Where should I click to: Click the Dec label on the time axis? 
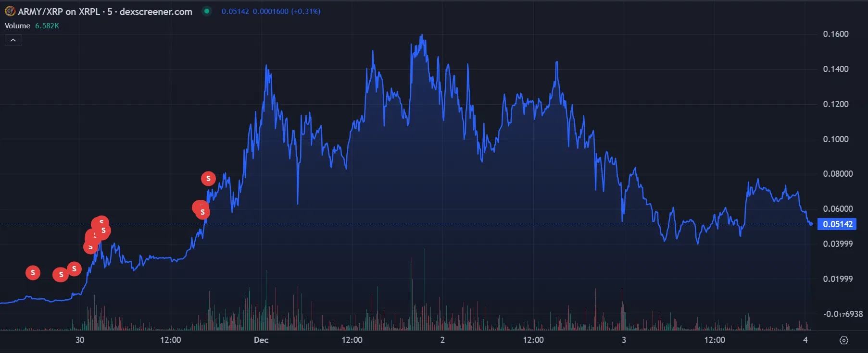point(261,340)
